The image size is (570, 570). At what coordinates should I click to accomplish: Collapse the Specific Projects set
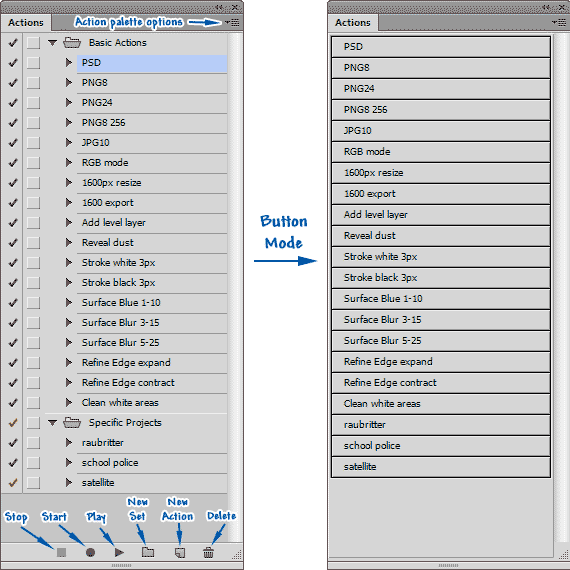[x=53, y=423]
